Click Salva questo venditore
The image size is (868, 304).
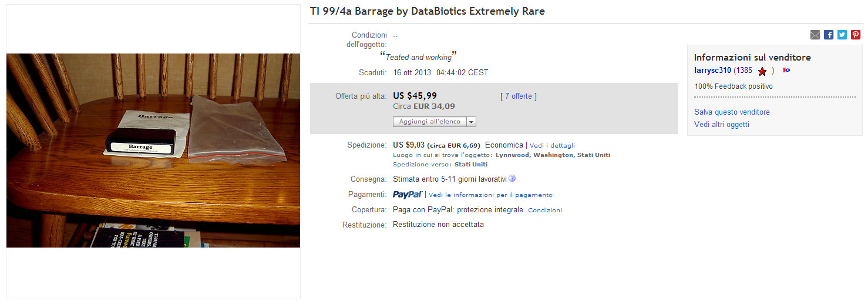(x=732, y=112)
